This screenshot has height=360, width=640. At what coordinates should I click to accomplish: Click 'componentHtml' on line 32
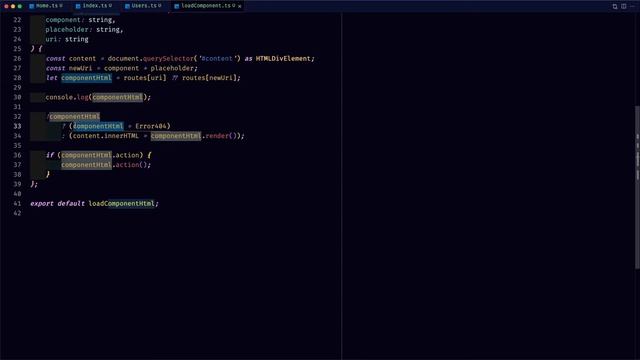pyautogui.click(x=75, y=116)
